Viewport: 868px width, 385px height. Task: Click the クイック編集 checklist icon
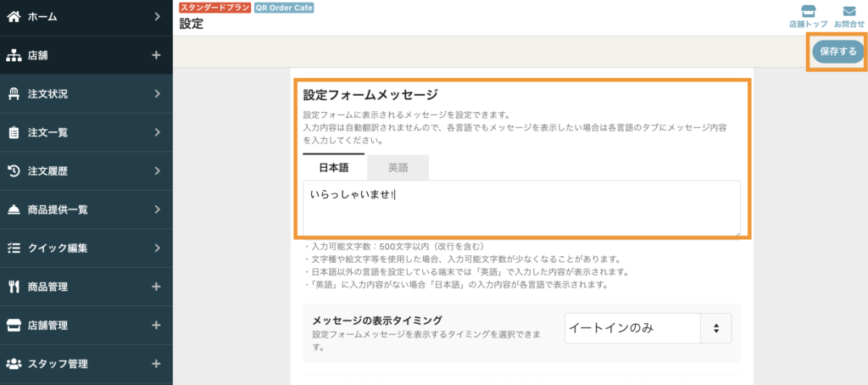coord(14,248)
